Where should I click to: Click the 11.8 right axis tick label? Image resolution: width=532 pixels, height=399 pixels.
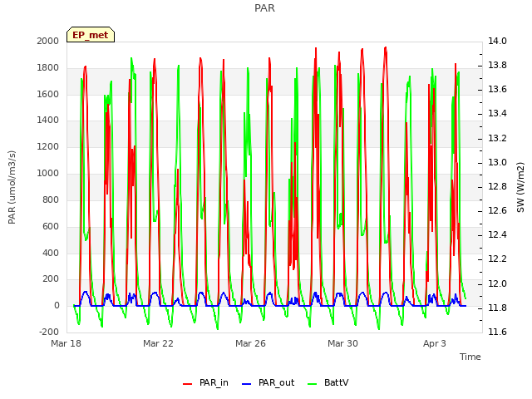coord(497,308)
